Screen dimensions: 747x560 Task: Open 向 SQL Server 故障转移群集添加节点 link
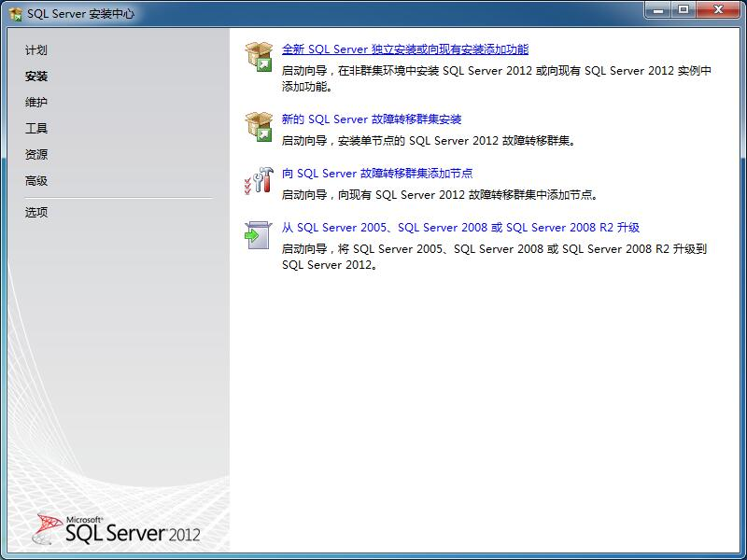pos(377,174)
